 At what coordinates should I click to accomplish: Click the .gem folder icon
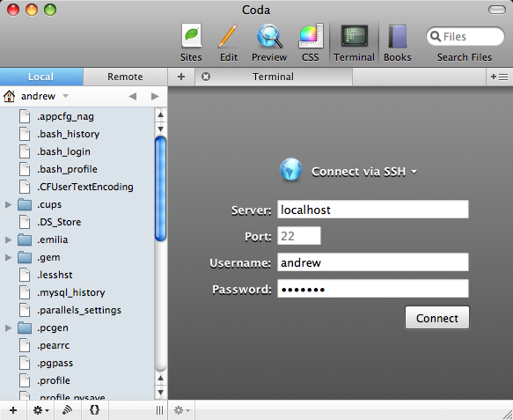25,258
